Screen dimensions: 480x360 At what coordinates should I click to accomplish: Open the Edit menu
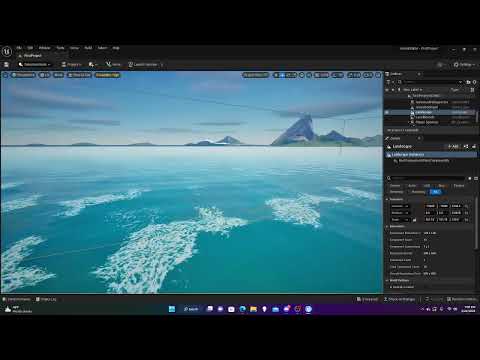pyautogui.click(x=30, y=48)
